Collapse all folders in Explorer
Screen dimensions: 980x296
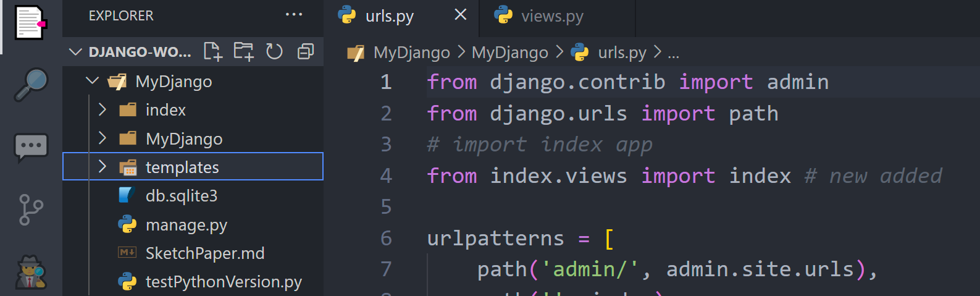coord(306,52)
